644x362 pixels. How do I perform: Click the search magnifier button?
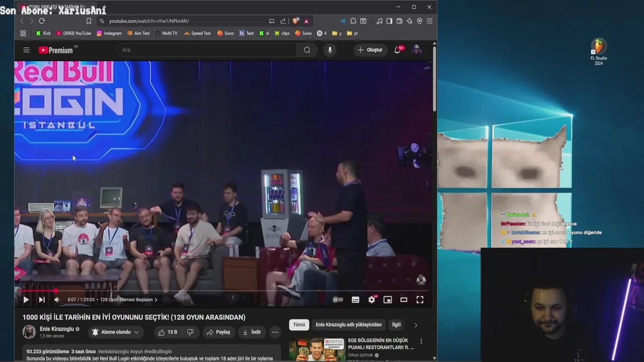pos(307,50)
